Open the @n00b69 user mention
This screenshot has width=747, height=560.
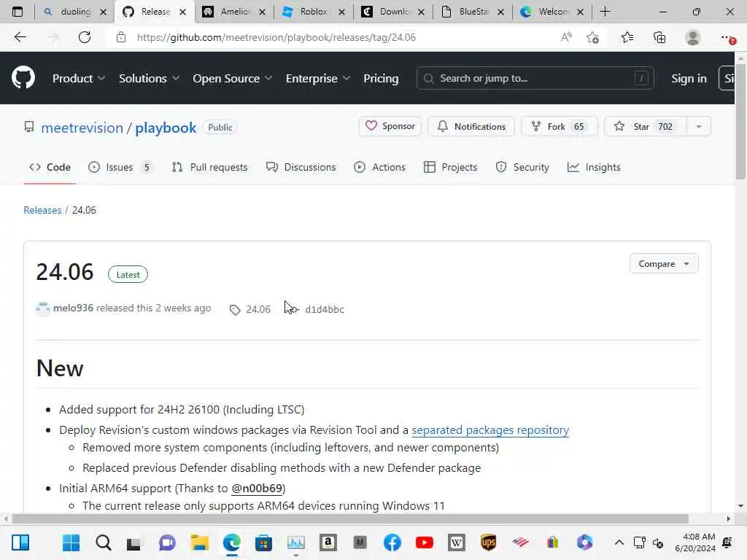click(257, 489)
